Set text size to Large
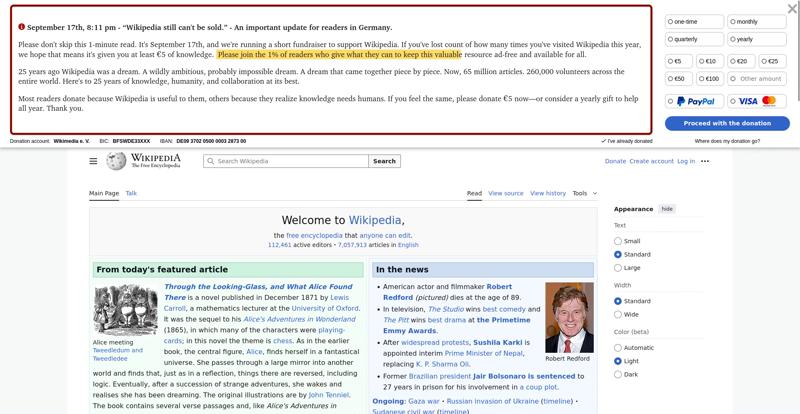The image size is (800, 414). click(x=618, y=267)
